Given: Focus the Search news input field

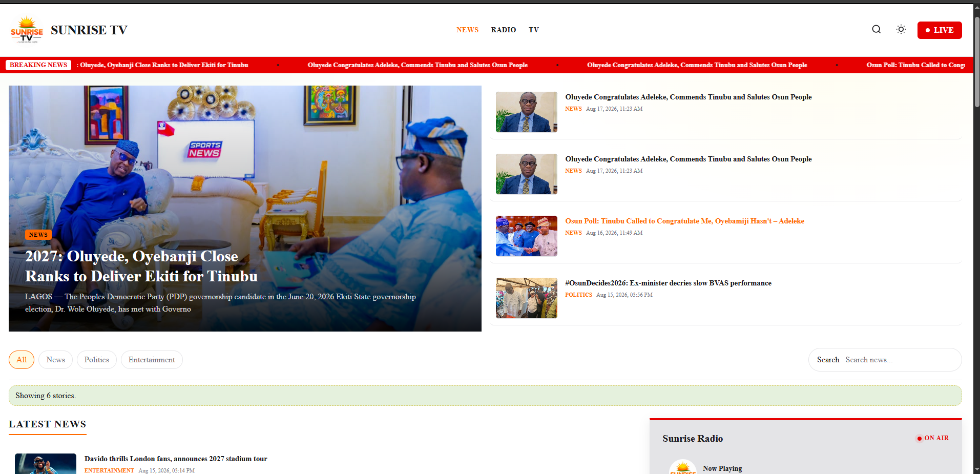Looking at the screenshot, I should coord(899,360).
